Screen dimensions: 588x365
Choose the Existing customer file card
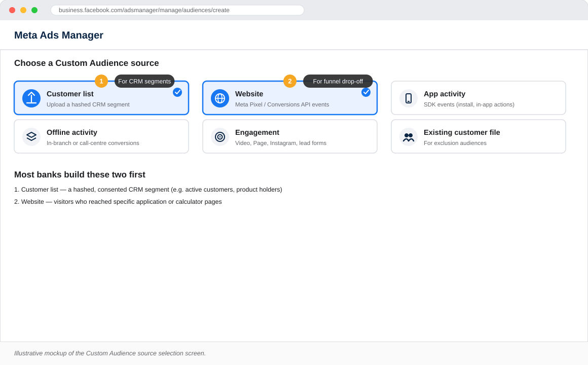pyautogui.click(x=478, y=136)
